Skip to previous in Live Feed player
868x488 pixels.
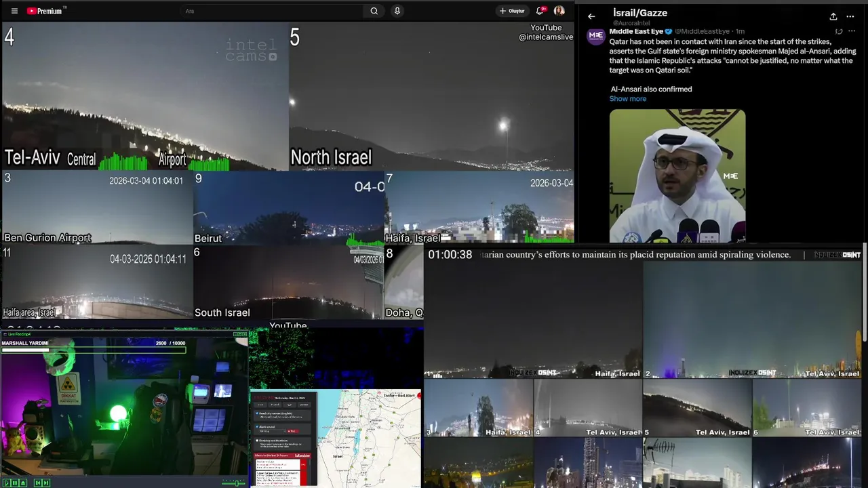point(38,483)
